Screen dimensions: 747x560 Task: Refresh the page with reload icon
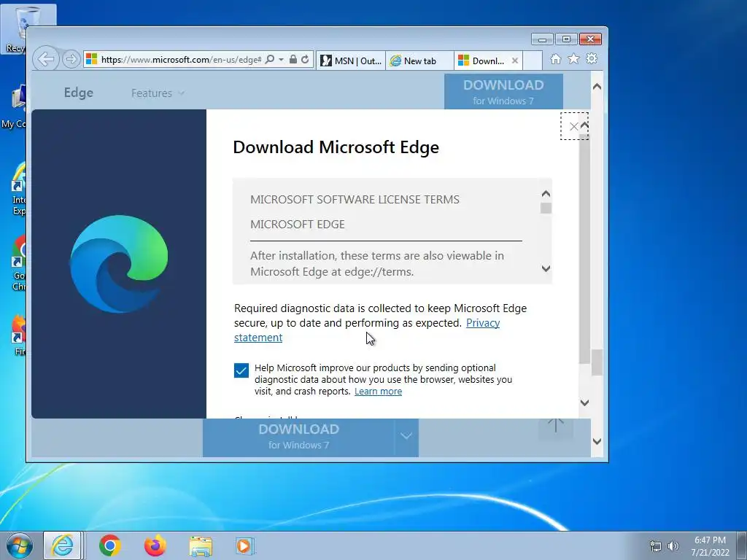click(x=305, y=60)
